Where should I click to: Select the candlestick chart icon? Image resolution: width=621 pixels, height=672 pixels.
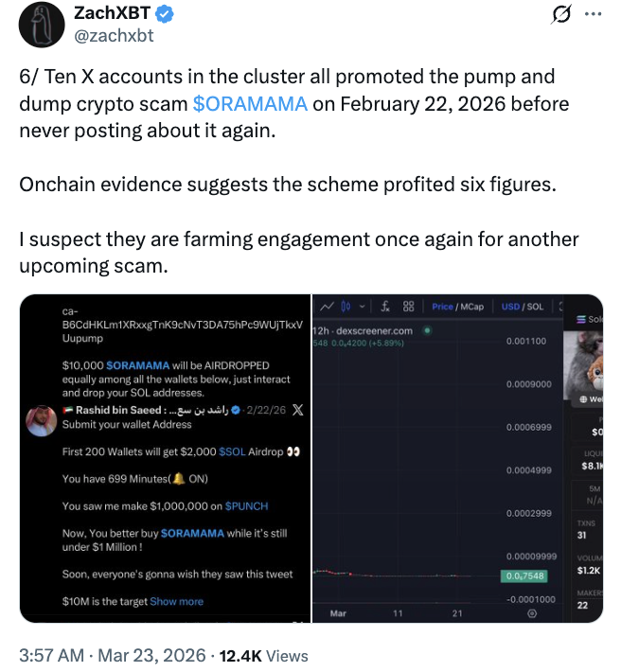346,307
